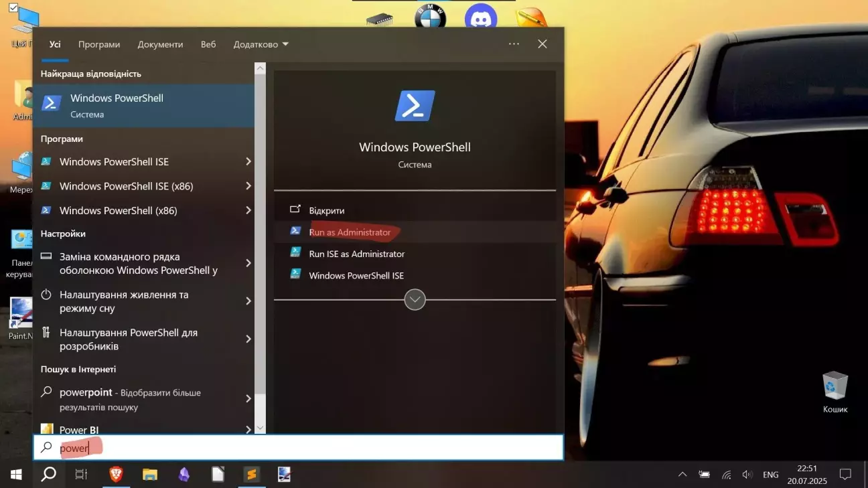
Task: Open the Windows Start menu
Action: click(16, 475)
